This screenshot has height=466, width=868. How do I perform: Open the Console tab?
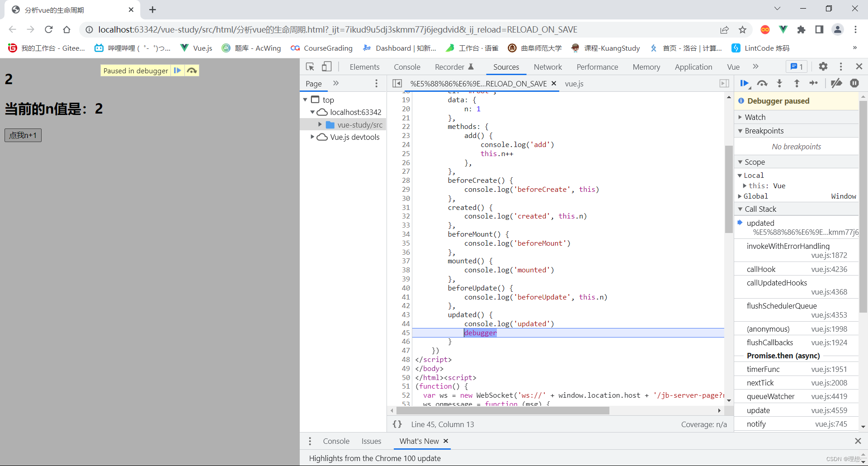pyautogui.click(x=407, y=67)
